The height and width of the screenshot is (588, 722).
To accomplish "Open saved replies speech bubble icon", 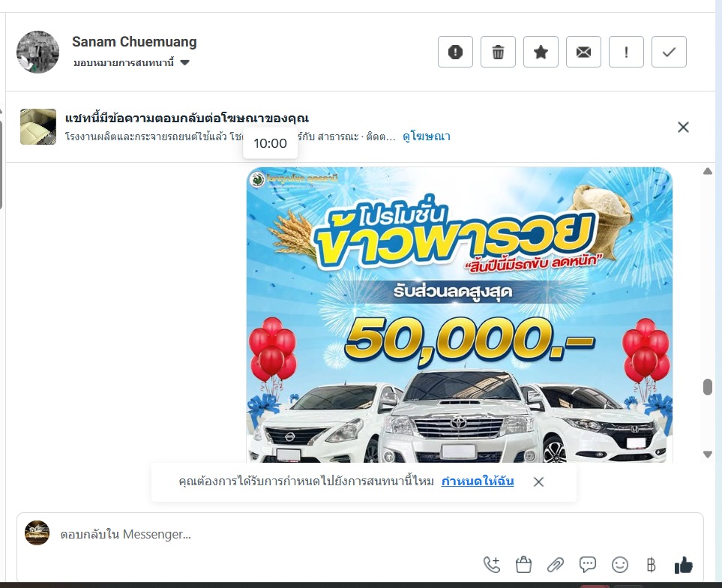I will (588, 565).
